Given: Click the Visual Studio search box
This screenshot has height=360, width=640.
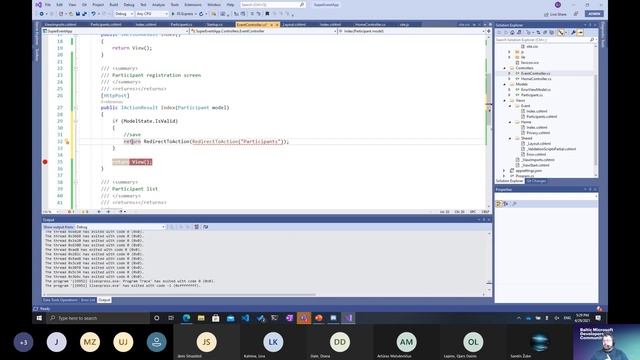Looking at the screenshot, I should [272, 4].
